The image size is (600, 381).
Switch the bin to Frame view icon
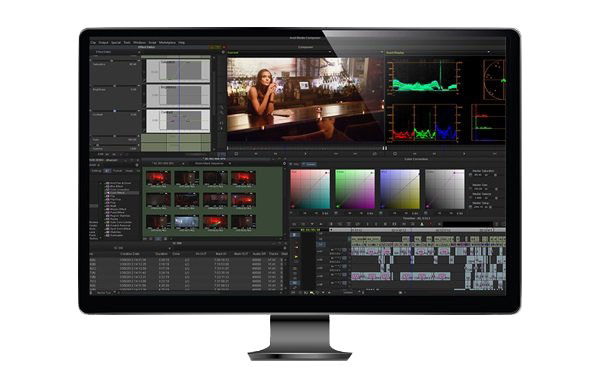coord(158,238)
